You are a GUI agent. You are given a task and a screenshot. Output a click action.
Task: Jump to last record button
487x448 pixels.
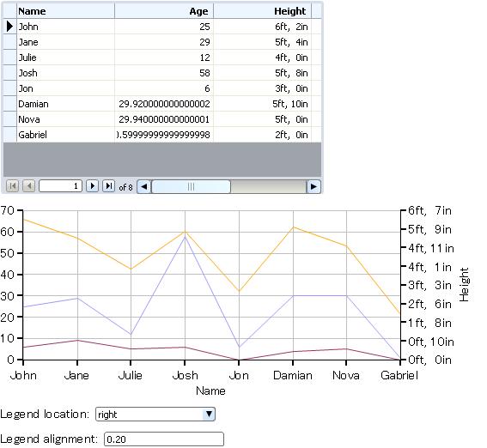click(109, 186)
